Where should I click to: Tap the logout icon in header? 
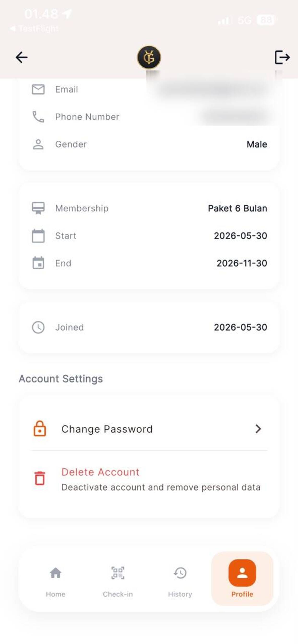point(282,57)
